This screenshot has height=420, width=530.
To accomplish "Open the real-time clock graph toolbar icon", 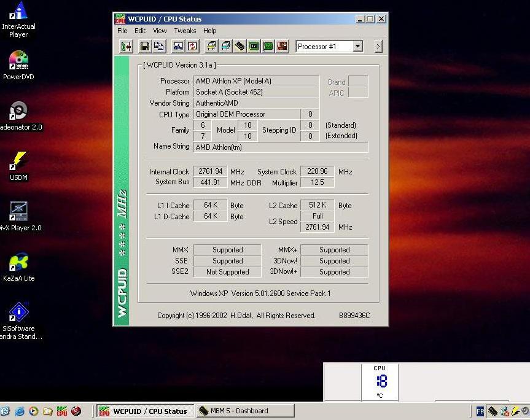I will coord(178,46).
